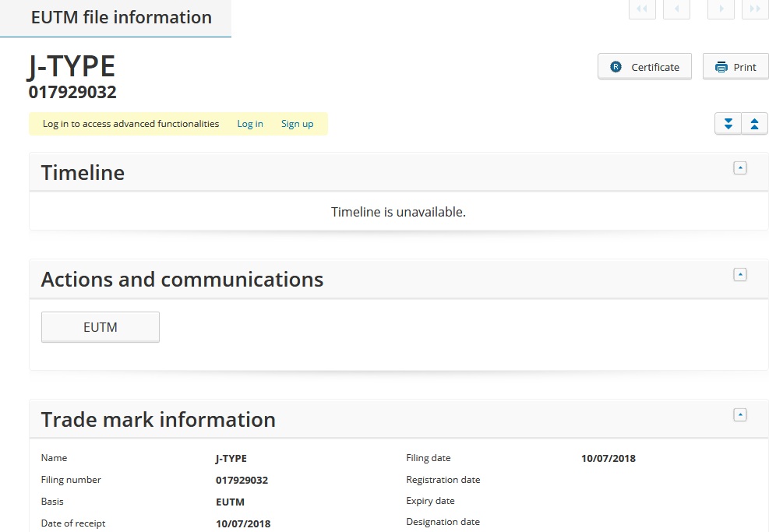The image size is (769, 532).
Task: Select the EUTM file information tab
Action: (121, 18)
